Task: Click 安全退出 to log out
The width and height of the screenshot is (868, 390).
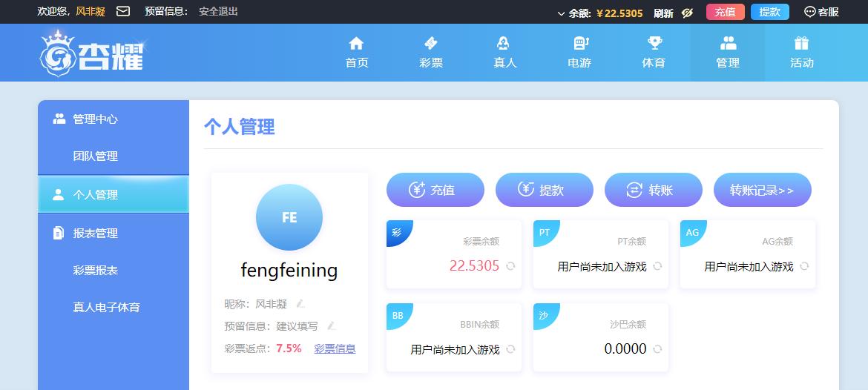Action: tap(218, 11)
